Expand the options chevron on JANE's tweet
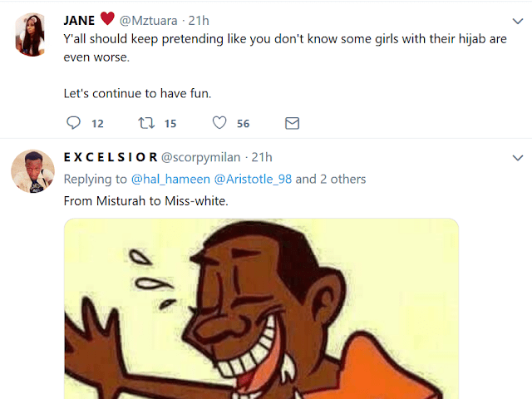Image resolution: width=532 pixels, height=399 pixels. click(517, 20)
